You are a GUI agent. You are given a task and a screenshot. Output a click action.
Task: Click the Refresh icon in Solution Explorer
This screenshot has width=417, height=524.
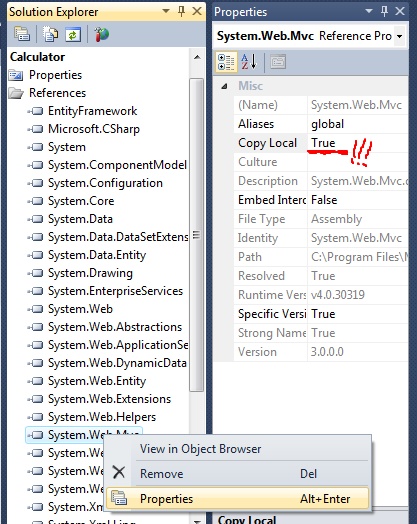73,34
